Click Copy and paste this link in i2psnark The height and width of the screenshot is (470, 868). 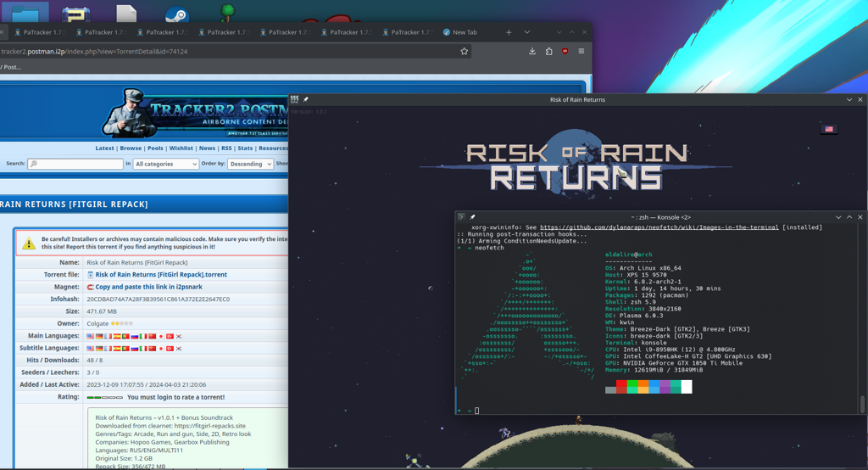(149, 287)
